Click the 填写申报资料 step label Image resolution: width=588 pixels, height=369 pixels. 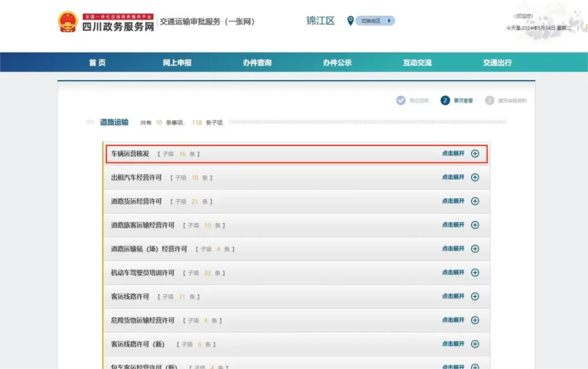[x=512, y=101]
